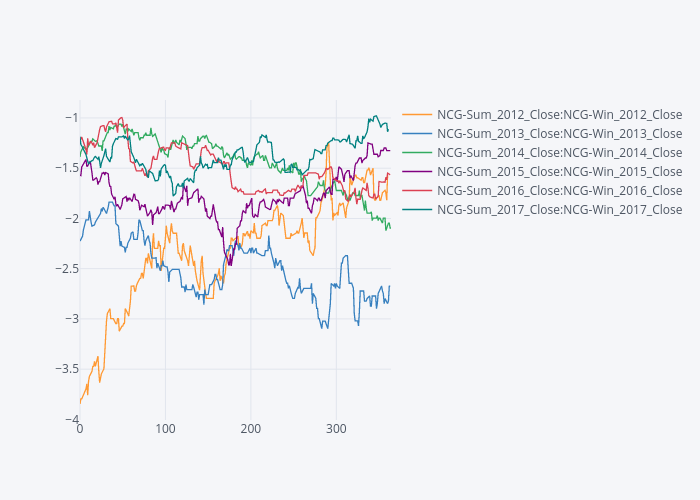Click the green 2014 legend line swatch
The image size is (700, 500).
click(417, 152)
